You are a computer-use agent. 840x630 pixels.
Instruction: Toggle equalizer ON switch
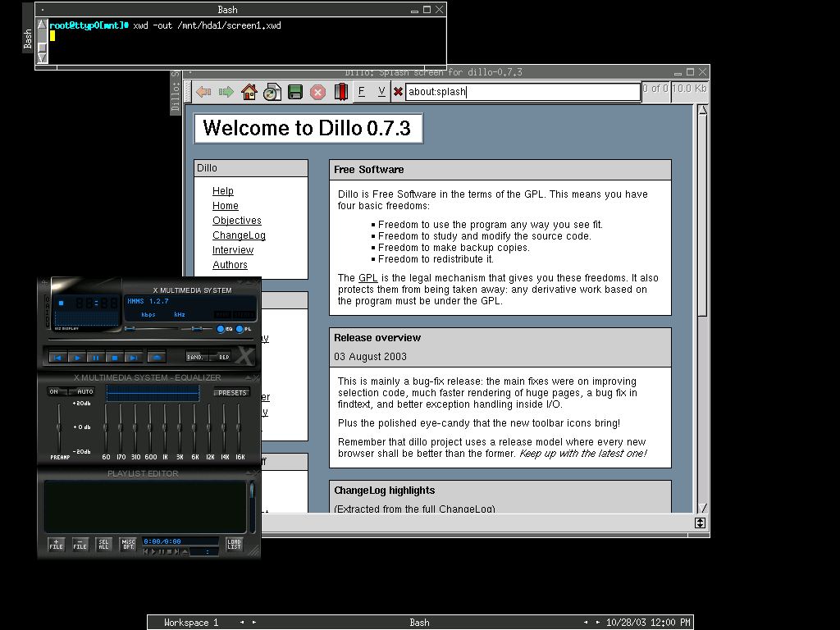click(57, 391)
